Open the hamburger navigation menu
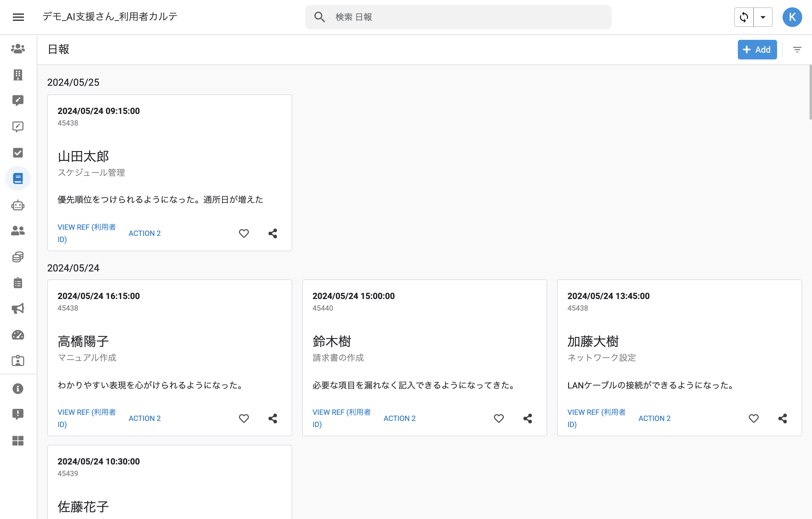The image size is (812, 519). click(18, 17)
